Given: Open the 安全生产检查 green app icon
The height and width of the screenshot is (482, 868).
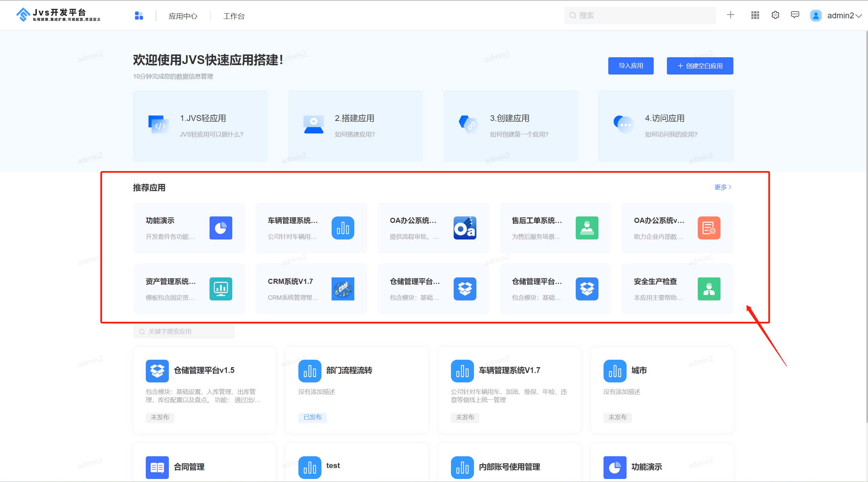Looking at the screenshot, I should [709, 289].
